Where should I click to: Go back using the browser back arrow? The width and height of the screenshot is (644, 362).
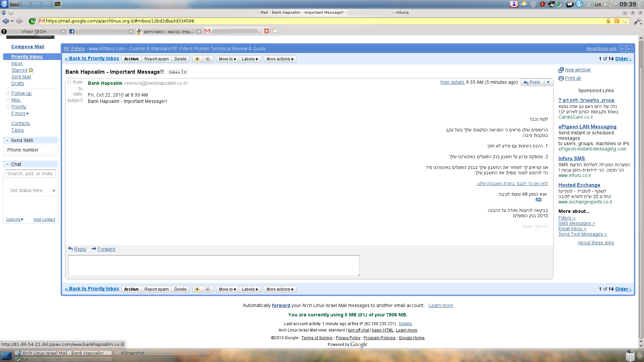coord(5,21)
